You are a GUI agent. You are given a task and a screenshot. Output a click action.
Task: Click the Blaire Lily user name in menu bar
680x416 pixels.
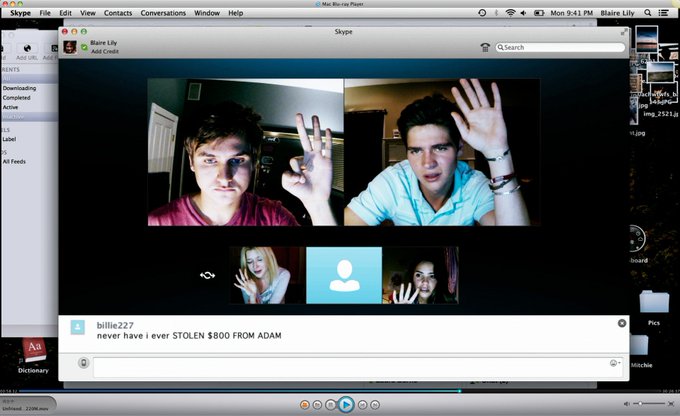[617, 13]
